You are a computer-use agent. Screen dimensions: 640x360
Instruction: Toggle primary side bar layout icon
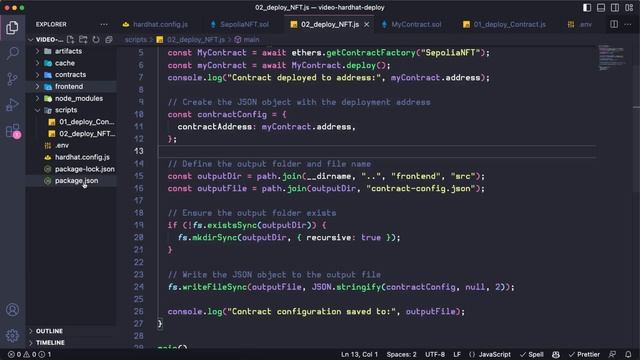click(587, 7)
